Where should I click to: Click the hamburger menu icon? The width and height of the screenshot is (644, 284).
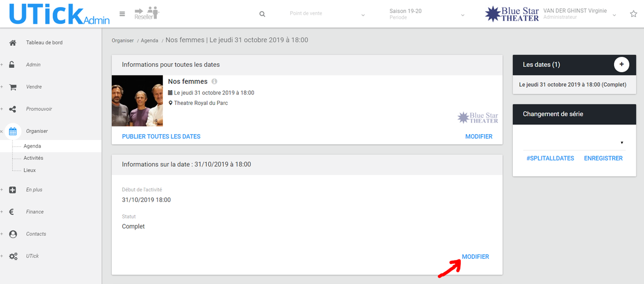point(122,14)
